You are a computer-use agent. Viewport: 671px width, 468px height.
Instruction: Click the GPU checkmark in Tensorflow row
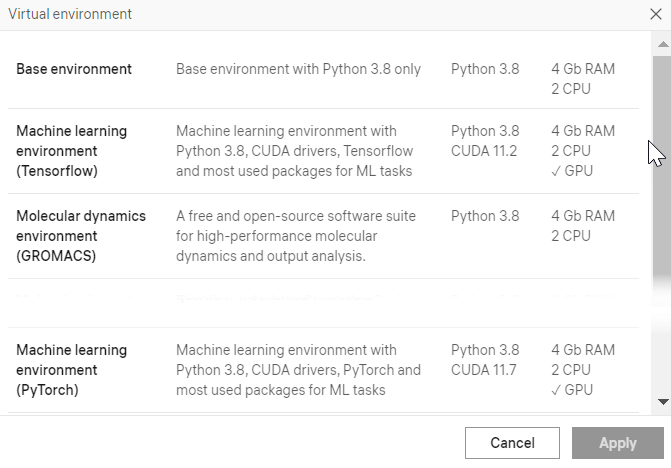pyautogui.click(x=572, y=171)
